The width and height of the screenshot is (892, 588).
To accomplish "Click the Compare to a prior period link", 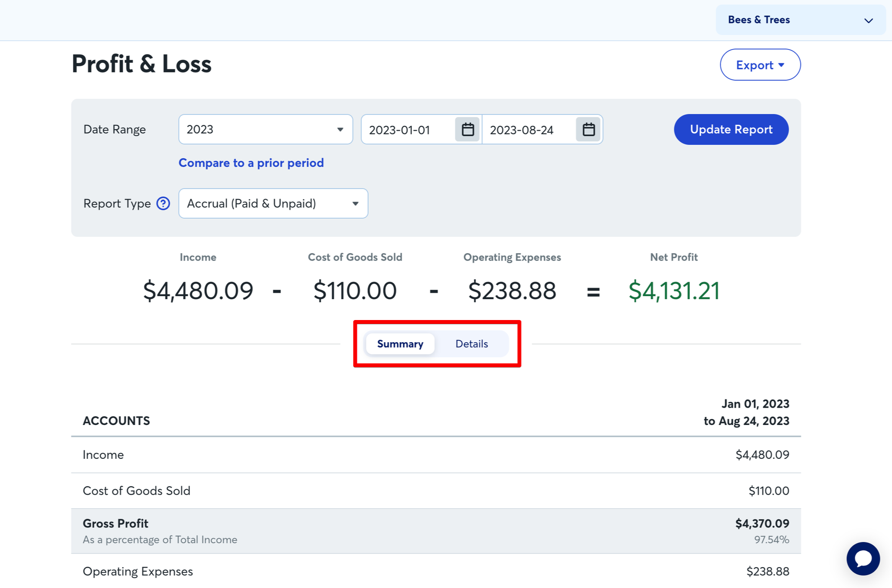I will point(251,163).
